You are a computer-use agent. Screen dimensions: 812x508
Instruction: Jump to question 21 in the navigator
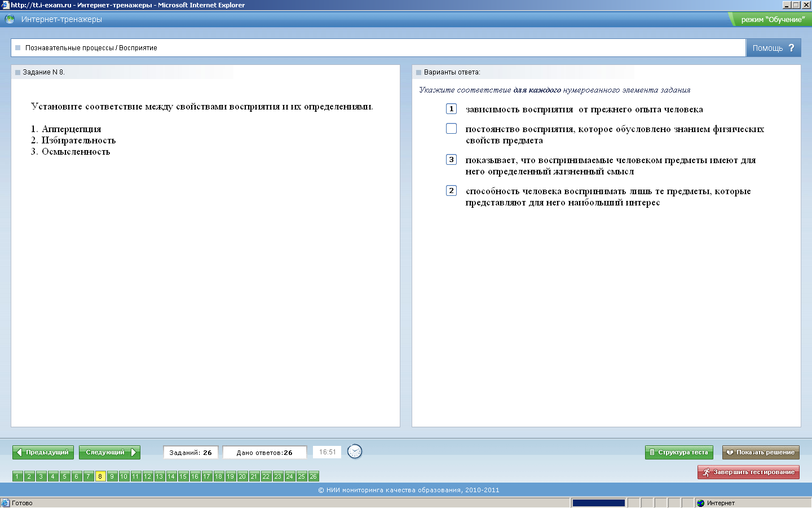coord(254,476)
